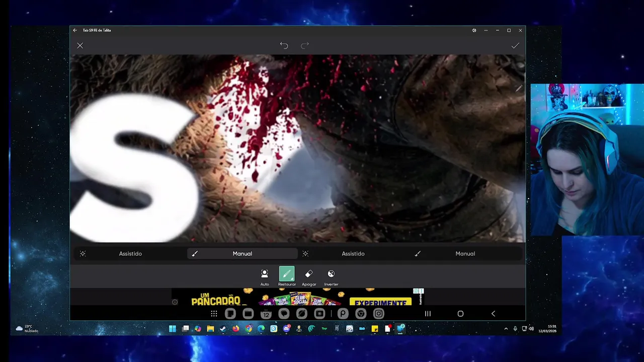644x362 pixels.
Task: Tap the Inverter selection tool
Action: pos(331,277)
